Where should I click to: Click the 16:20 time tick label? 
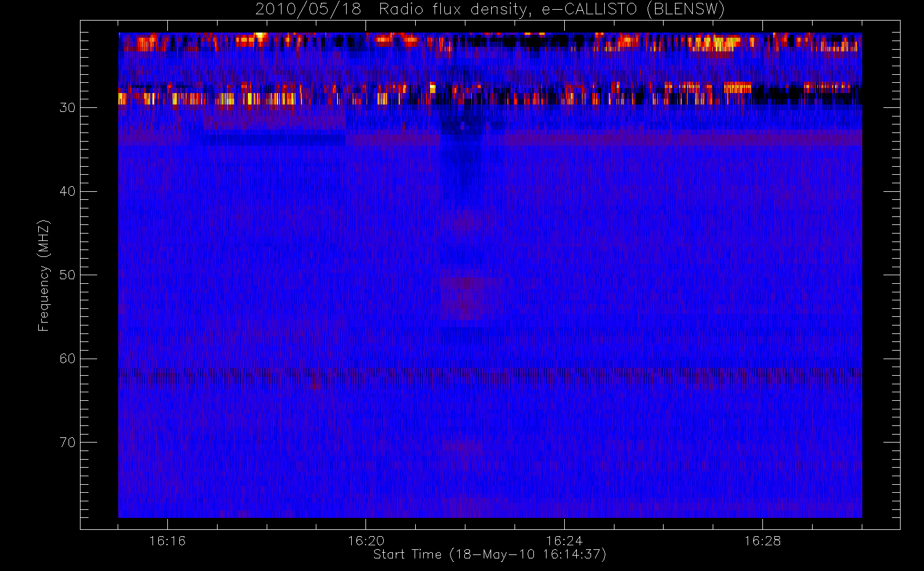[x=365, y=541]
